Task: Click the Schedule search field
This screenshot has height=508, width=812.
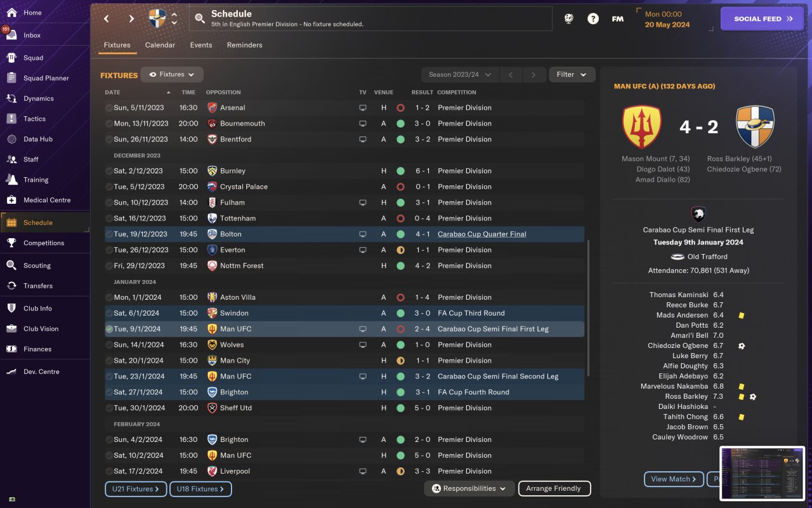Action: 370,19
